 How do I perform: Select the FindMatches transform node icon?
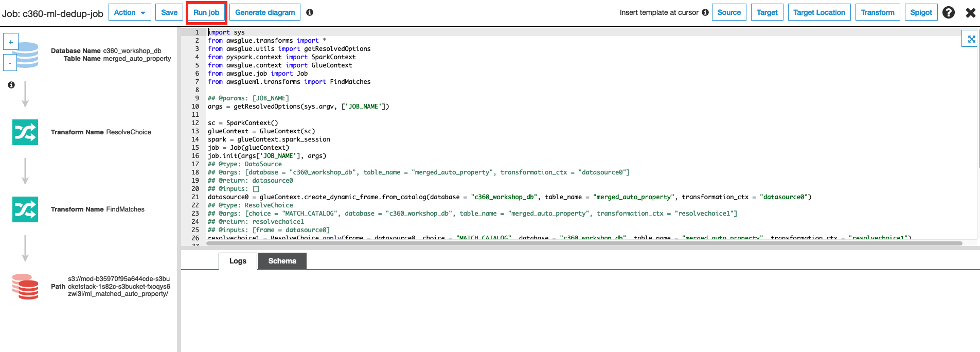pos(25,209)
